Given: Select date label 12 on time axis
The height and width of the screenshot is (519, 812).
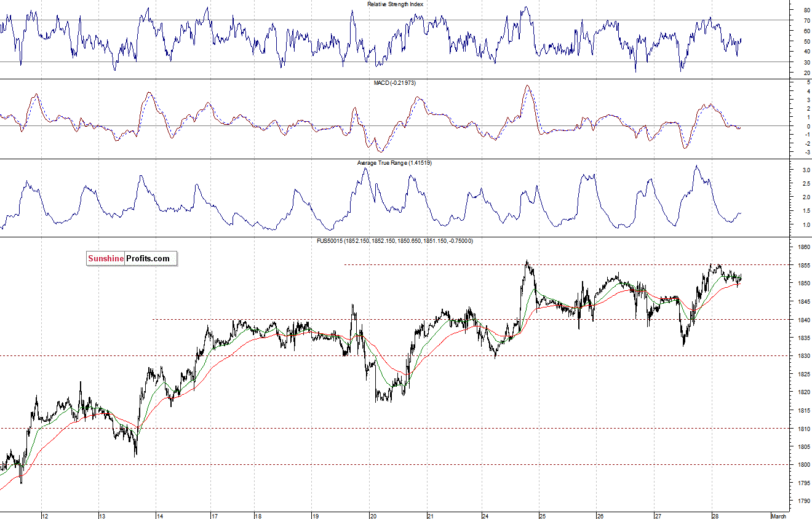Looking at the screenshot, I should [x=44, y=515].
